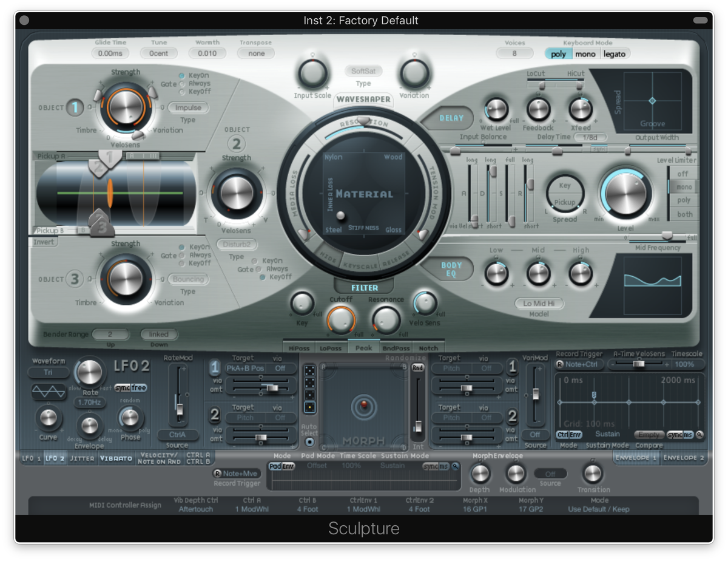
Task: Click the Morph Envelope Depth knob
Action: [480, 474]
